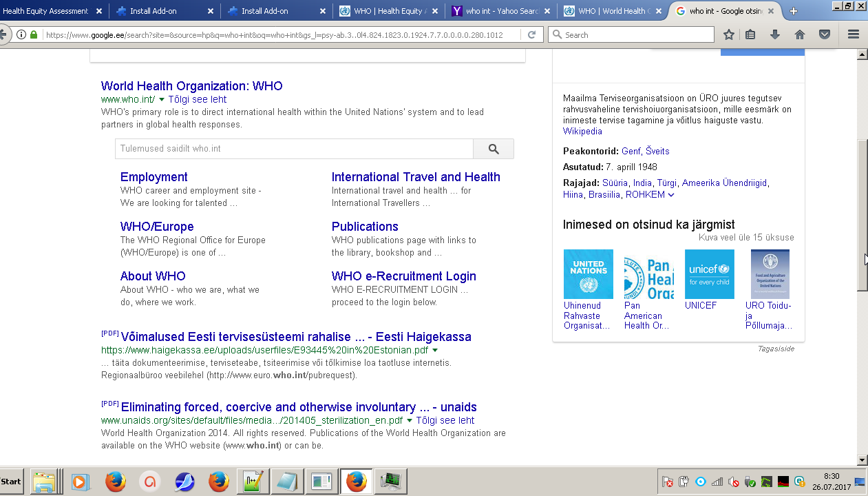Open the Start menu
The image size is (868, 496).
tap(11, 482)
